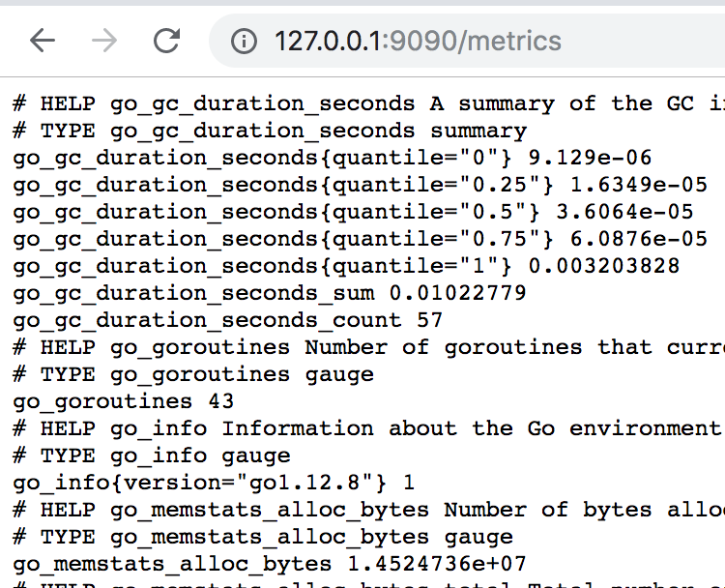Image resolution: width=725 pixels, height=588 pixels.
Task: Focus the address bar showing 127.0.0.1:9090/metrics
Action: (x=467, y=41)
